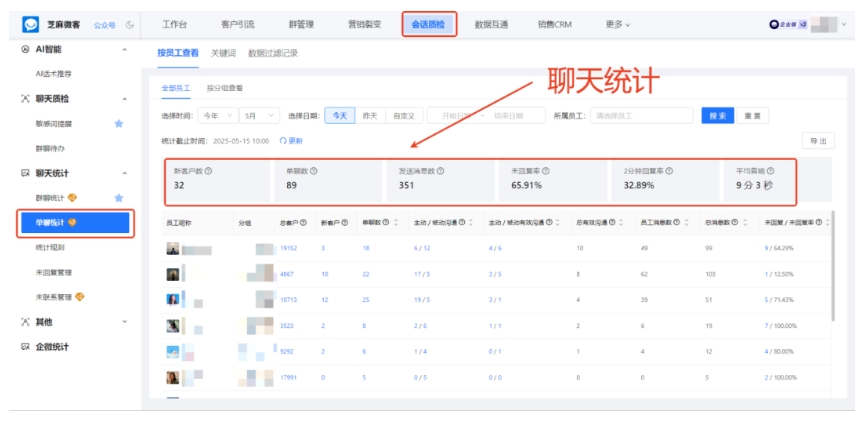Click the 聊天质检 section icon
This screenshot has height=422, width=864.
24,99
